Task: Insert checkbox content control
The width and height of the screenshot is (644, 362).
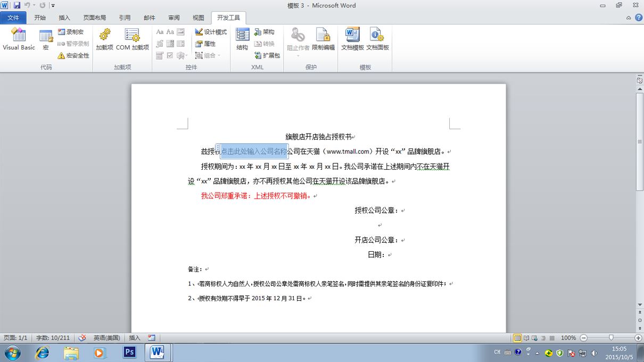Action: pos(170,55)
